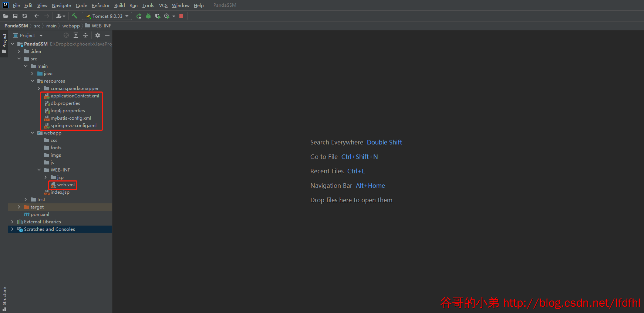The image size is (644, 313).
Task: Run with coverage shield icon
Action: pyautogui.click(x=158, y=16)
